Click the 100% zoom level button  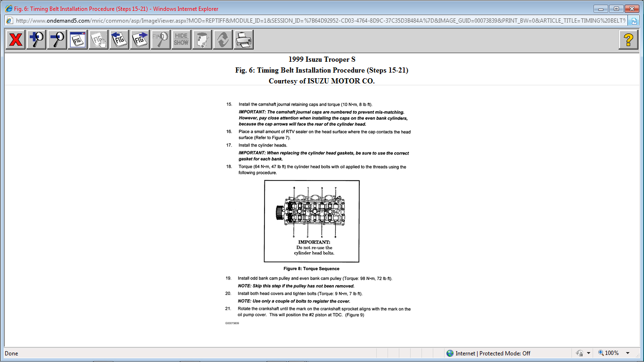point(608,353)
